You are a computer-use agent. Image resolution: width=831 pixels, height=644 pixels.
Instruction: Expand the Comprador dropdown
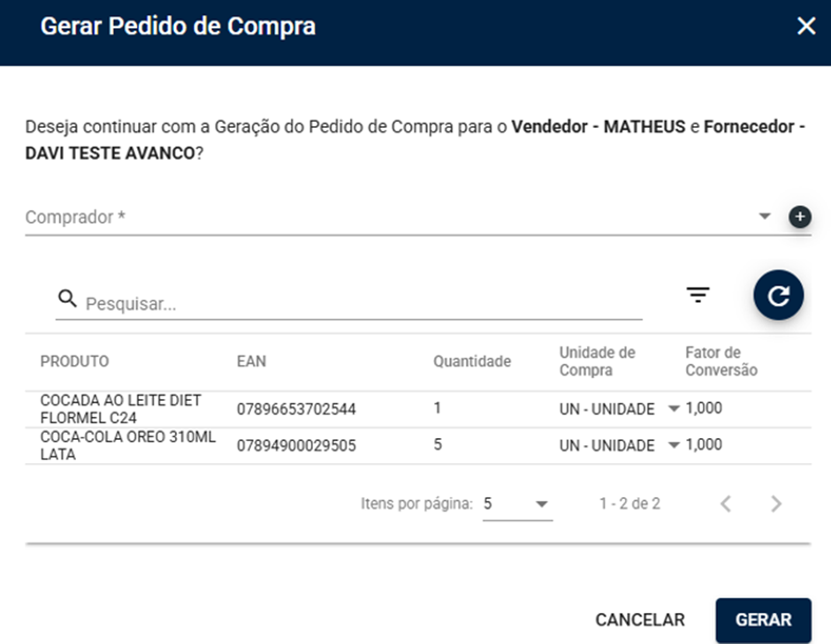pos(764,216)
